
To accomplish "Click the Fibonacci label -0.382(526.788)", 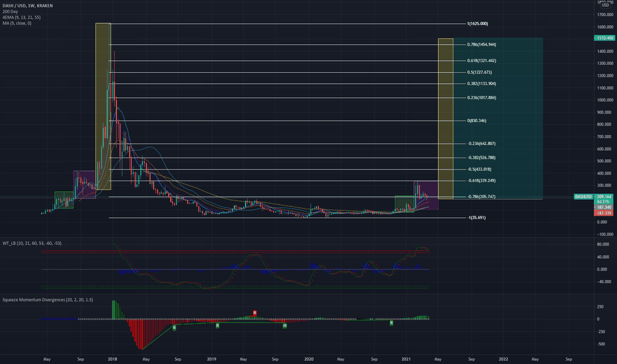I will click(x=481, y=158).
